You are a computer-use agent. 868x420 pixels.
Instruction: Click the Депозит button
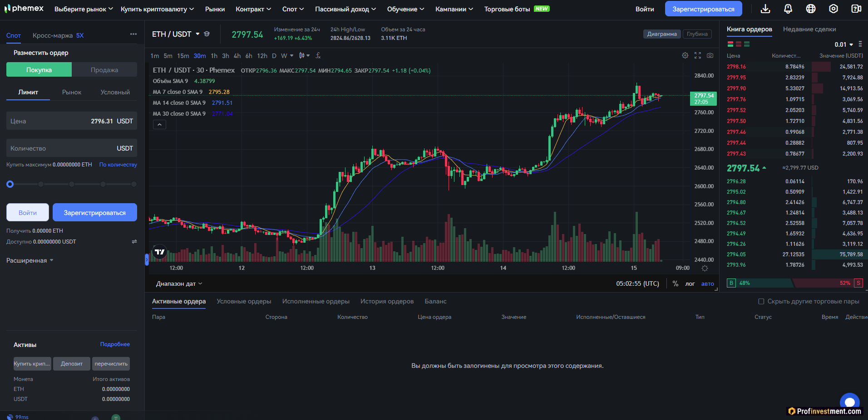click(x=72, y=364)
